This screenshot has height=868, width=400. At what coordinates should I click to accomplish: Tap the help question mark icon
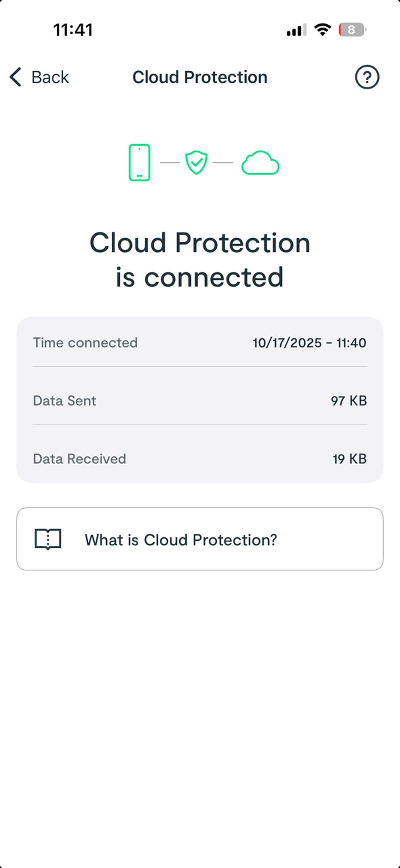coord(367,77)
